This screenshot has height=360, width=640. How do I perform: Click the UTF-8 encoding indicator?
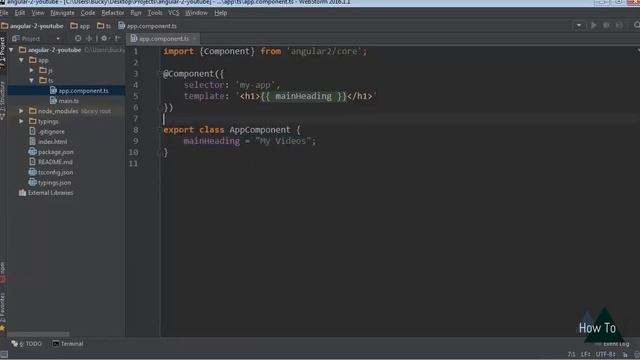click(x=605, y=354)
